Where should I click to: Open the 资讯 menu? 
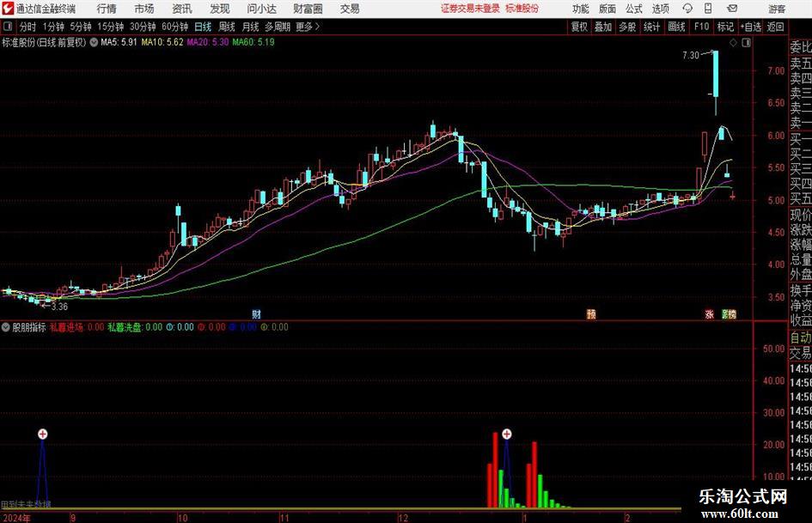tap(182, 9)
